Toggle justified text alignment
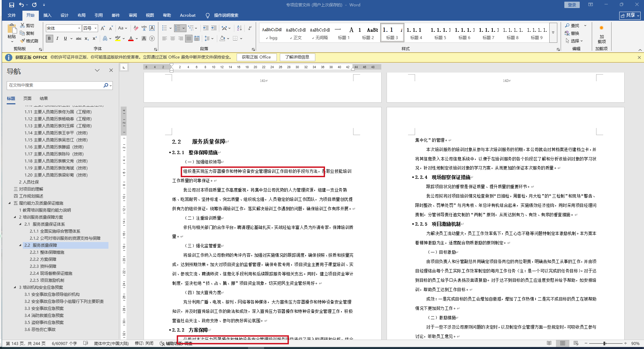The width and height of the screenshot is (644, 349). [189, 38]
